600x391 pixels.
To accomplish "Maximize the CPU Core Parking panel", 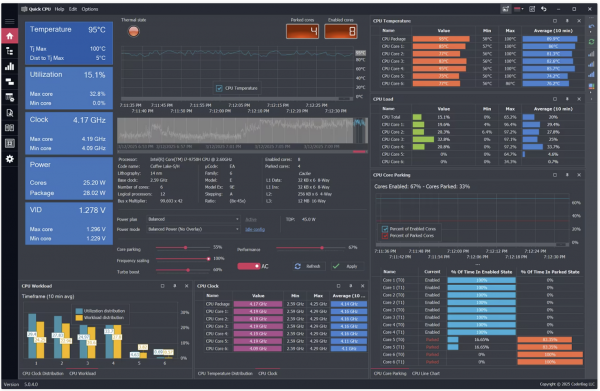I will tap(555, 175).
